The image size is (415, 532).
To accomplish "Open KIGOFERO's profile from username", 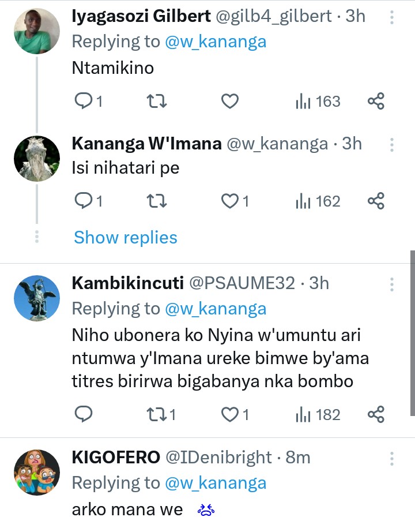I will pos(115,458).
